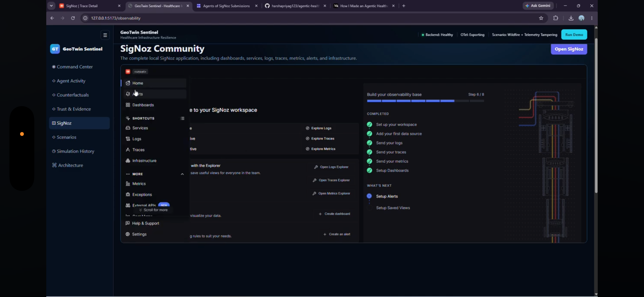Open Scenarios in sidebar

[x=79, y=137]
